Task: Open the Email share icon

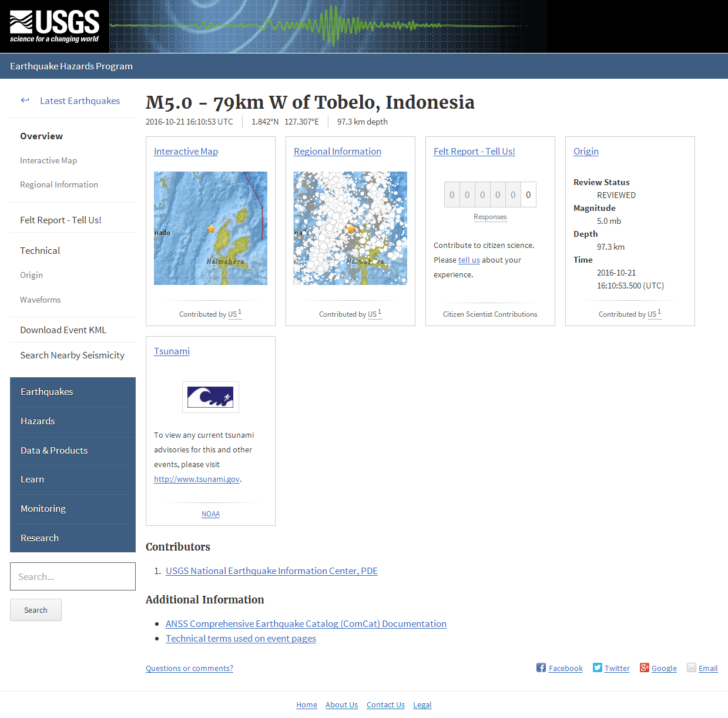Action: pos(692,667)
